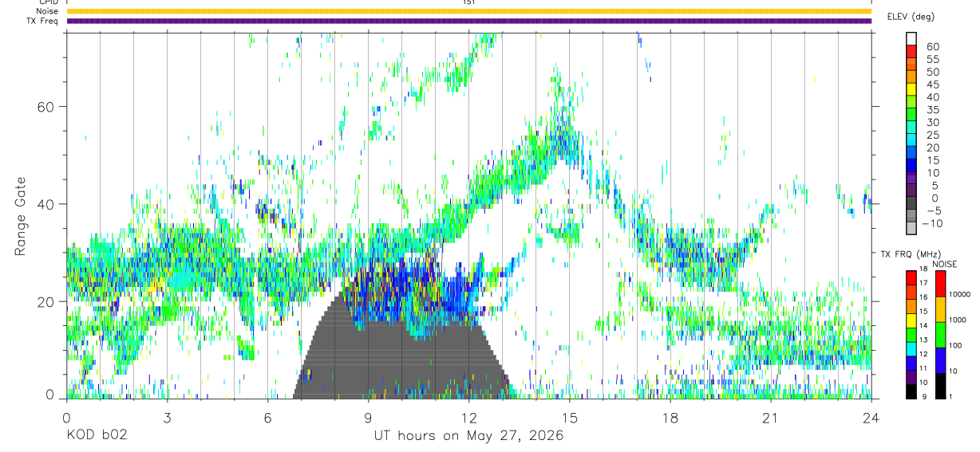
Task: Click TX FRQ legend value 18
Action: click(923, 269)
